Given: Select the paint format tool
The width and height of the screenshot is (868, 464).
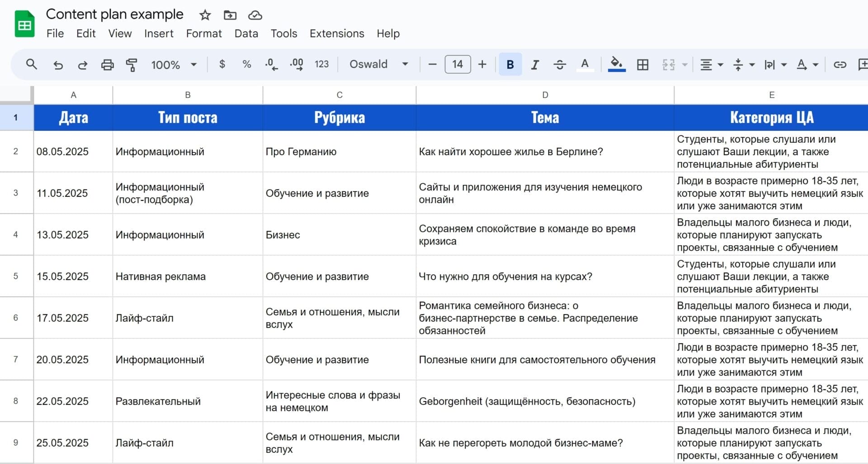Looking at the screenshot, I should click(132, 64).
